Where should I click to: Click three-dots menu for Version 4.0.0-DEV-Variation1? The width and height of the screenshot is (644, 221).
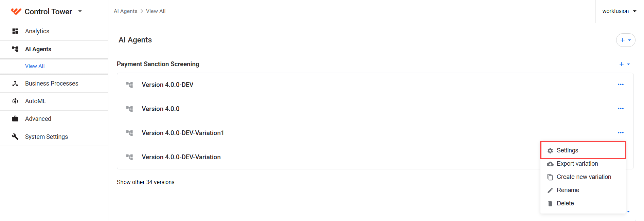pyautogui.click(x=621, y=133)
